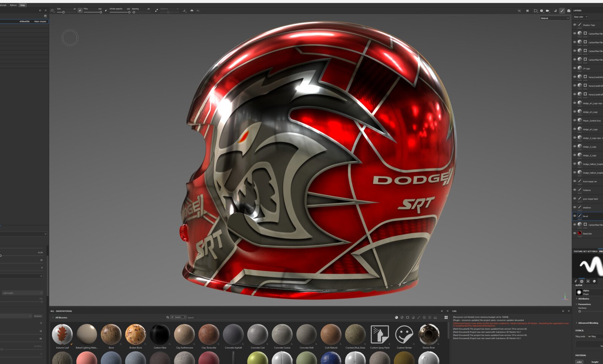Open the Python menu
The height and width of the screenshot is (364, 603).
point(13,5)
